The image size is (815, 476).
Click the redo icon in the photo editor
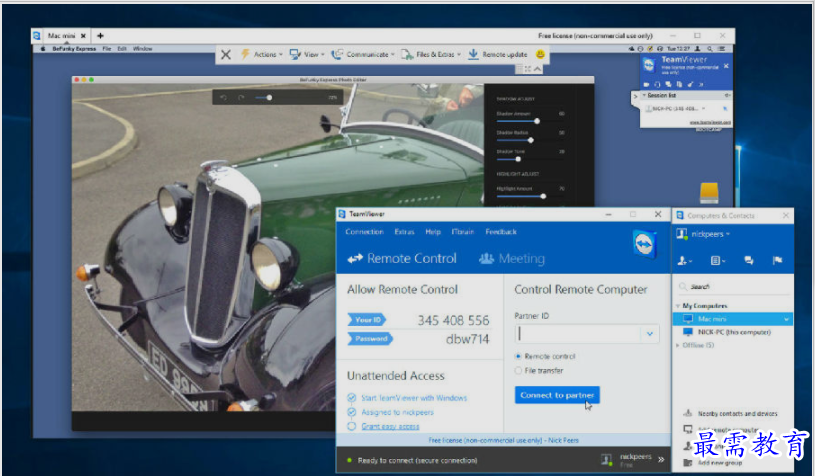tap(241, 98)
